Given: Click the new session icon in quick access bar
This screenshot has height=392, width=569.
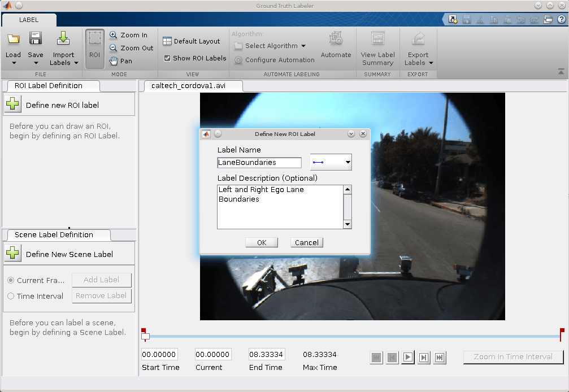Looking at the screenshot, I should coord(453,19).
